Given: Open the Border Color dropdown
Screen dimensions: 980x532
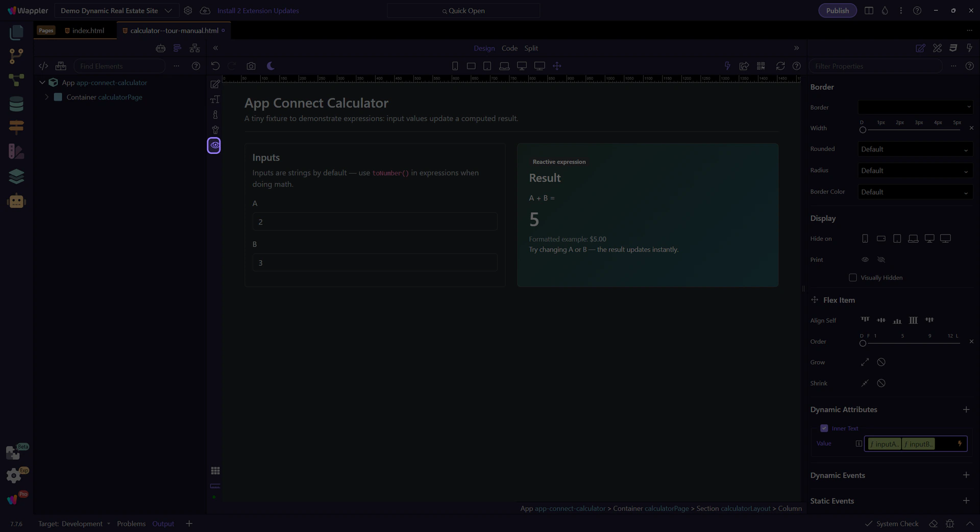Looking at the screenshot, I should 914,192.
